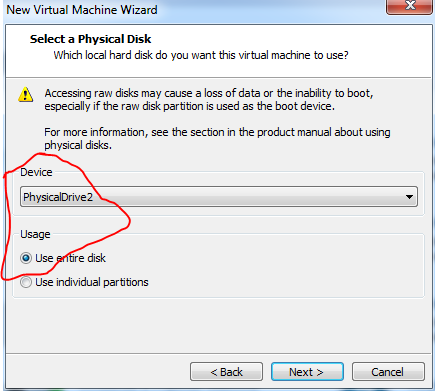The height and width of the screenshot is (391, 435).
Task: Click the New Virtual Machine Wizard title bar
Action: tap(193, 9)
